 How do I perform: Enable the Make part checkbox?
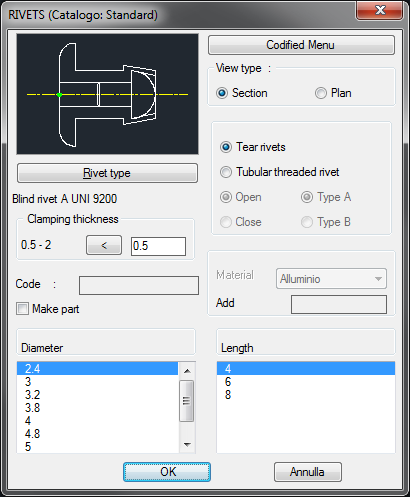[x=22, y=309]
